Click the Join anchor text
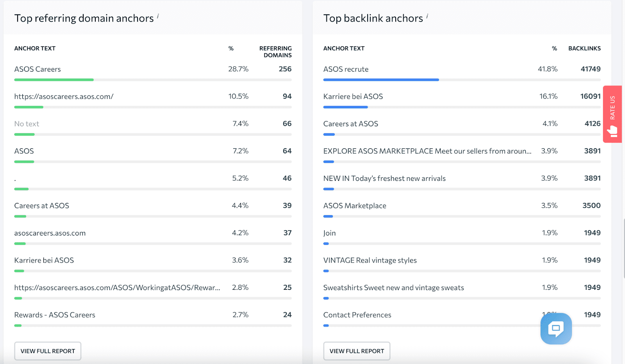The width and height of the screenshot is (625, 364). tap(329, 233)
